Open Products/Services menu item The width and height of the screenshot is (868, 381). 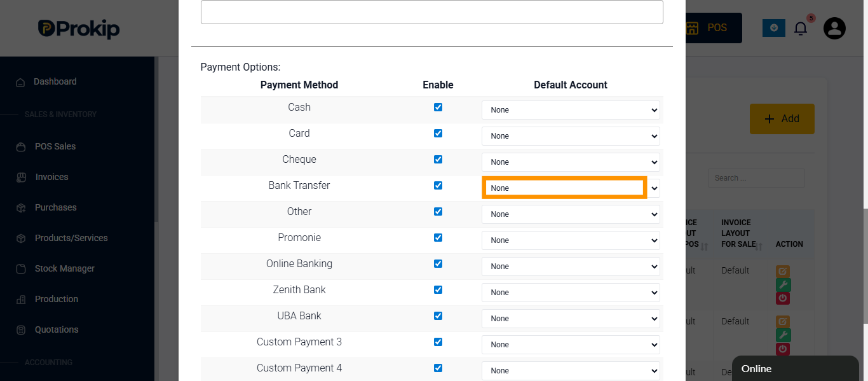click(71, 238)
